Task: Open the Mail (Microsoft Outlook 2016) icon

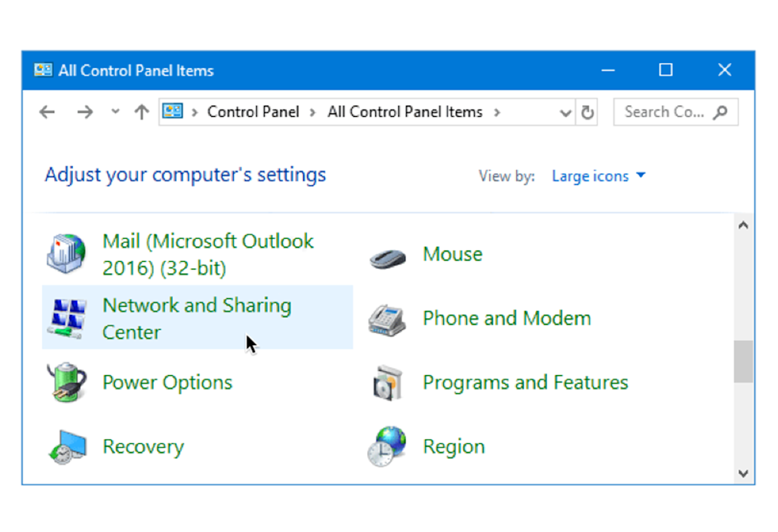Action: pyautogui.click(x=67, y=254)
